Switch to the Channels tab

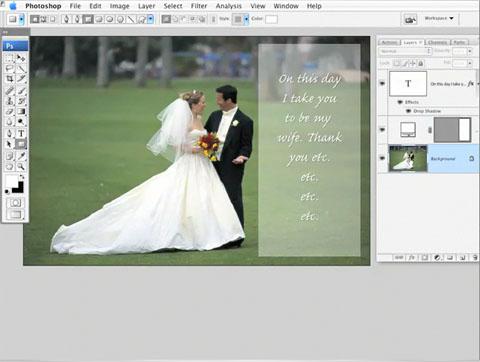pyautogui.click(x=438, y=42)
